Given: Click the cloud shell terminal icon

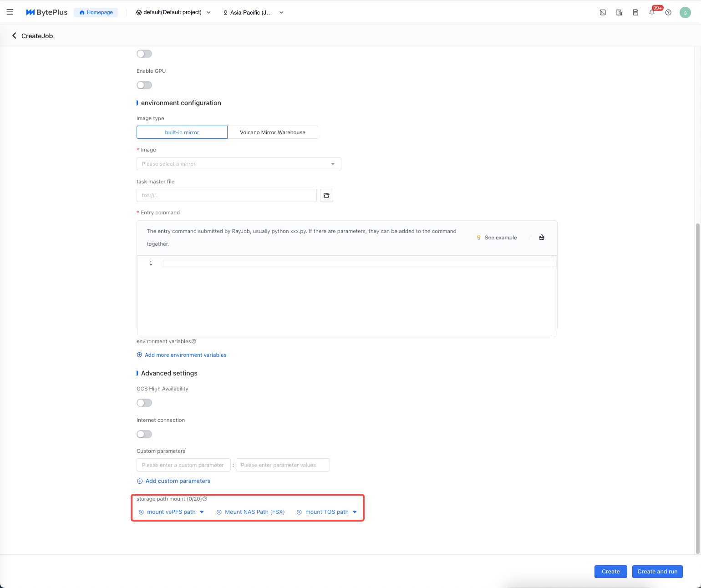Looking at the screenshot, I should (x=603, y=13).
